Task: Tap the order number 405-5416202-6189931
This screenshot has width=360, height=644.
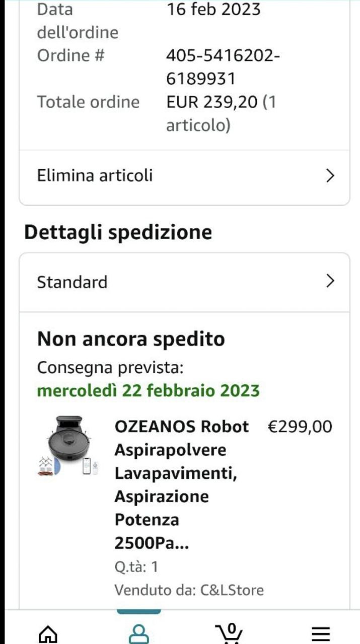Action: tap(223, 67)
